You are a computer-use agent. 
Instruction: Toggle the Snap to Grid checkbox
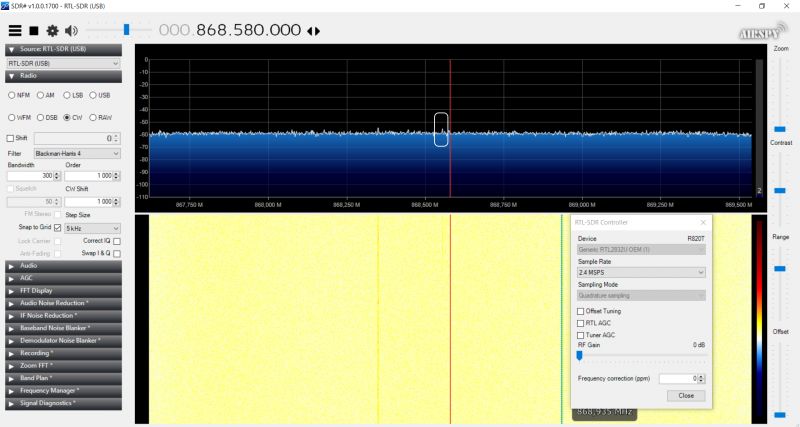tap(57, 228)
